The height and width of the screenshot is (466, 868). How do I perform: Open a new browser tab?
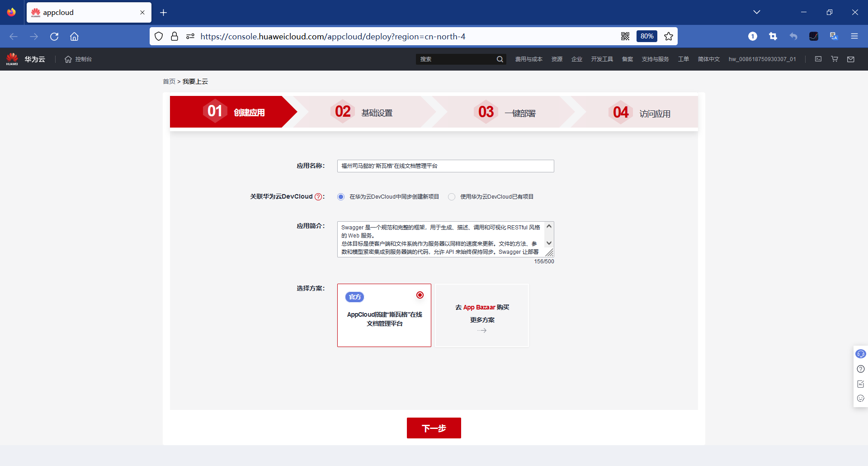(x=164, y=13)
